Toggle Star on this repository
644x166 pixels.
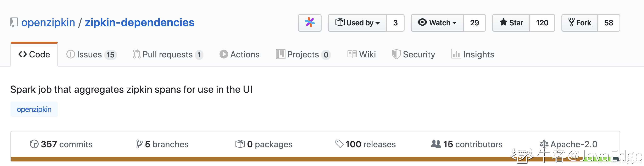tap(511, 22)
